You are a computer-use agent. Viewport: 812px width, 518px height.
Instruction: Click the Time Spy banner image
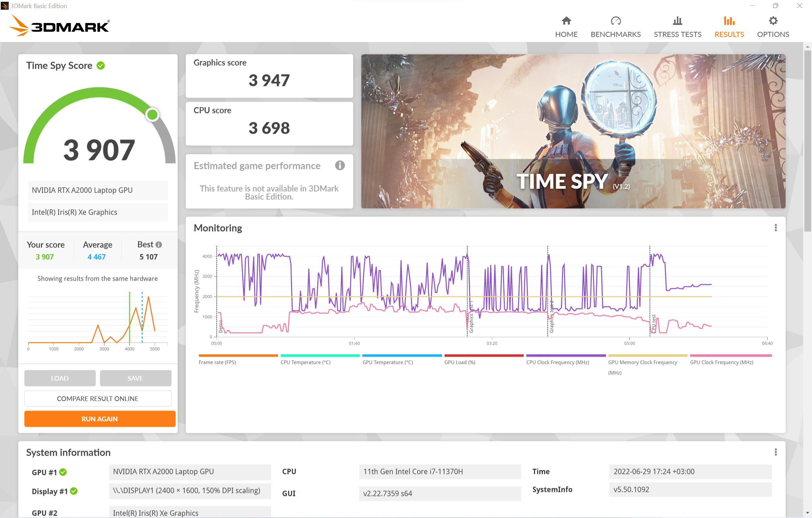573,131
